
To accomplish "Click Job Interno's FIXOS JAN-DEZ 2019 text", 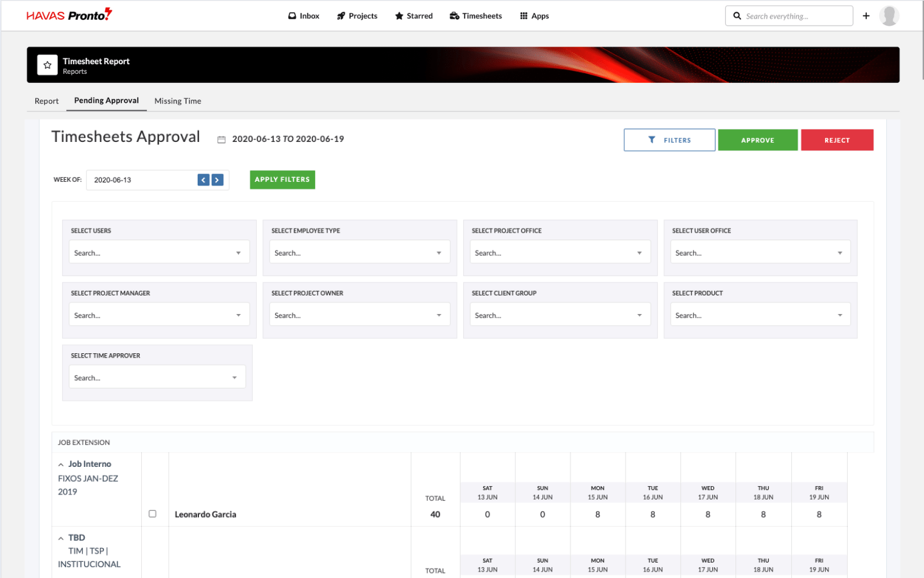I will (x=88, y=485).
